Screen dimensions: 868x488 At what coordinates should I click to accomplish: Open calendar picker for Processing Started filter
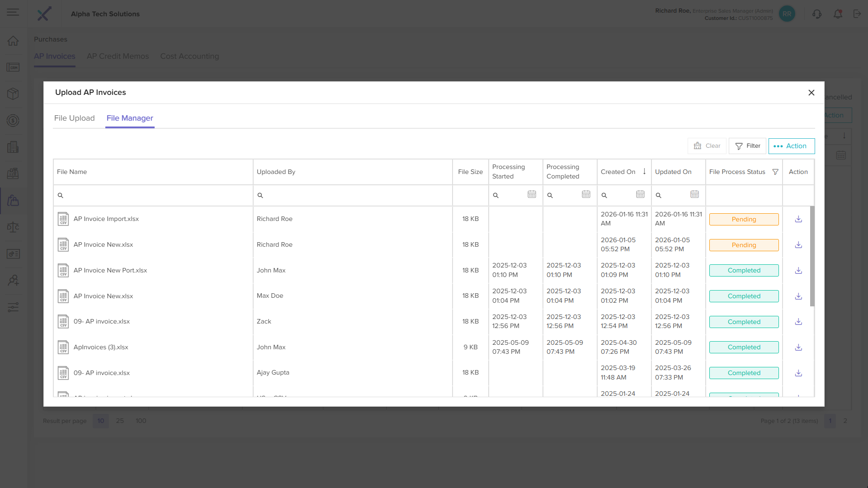(532, 195)
